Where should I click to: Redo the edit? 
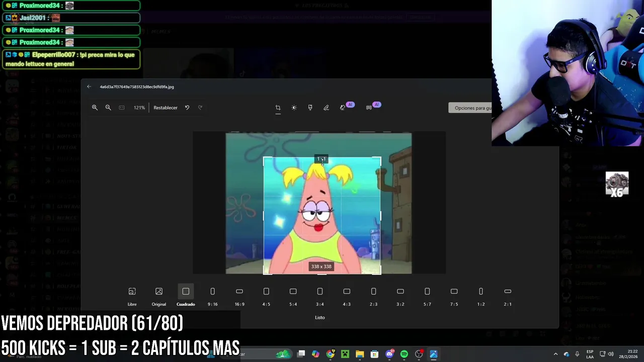click(200, 108)
